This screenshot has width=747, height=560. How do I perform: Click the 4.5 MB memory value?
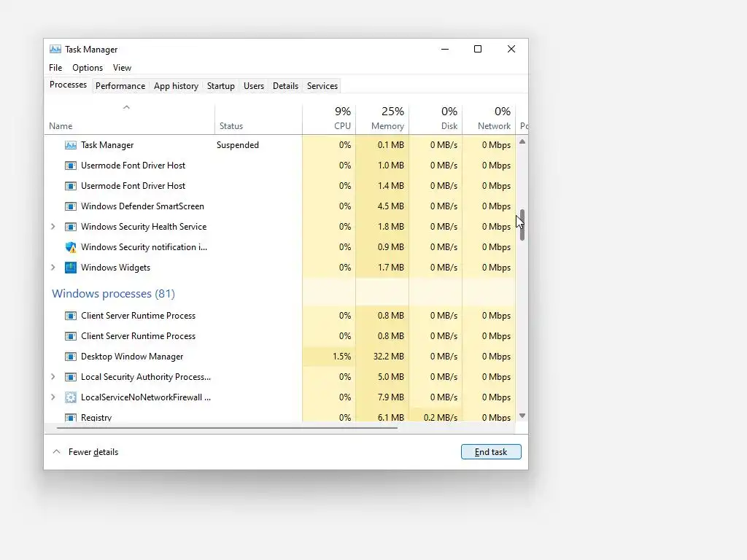[391, 206]
